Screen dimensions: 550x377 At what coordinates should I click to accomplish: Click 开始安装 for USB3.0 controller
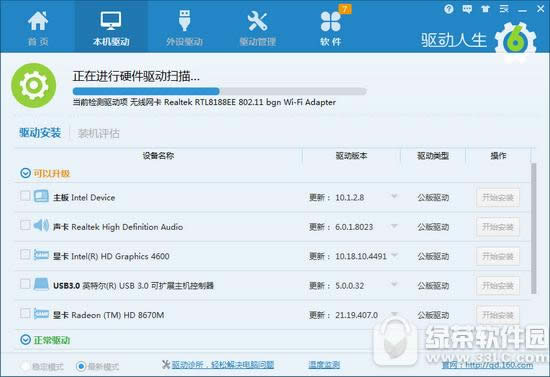point(498,286)
